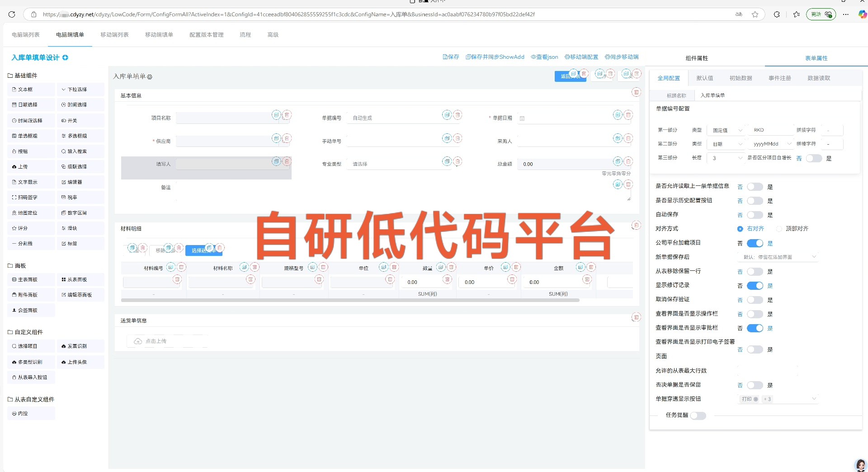This screenshot has width=868, height=472.
Task: Open the 事件注册 tab
Action: point(779,78)
